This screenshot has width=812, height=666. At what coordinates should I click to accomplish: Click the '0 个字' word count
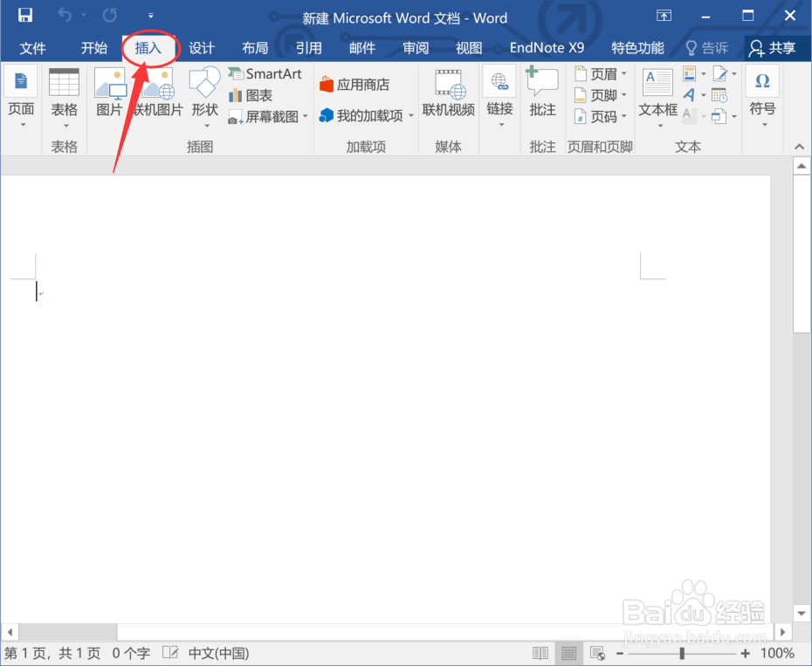point(131,654)
